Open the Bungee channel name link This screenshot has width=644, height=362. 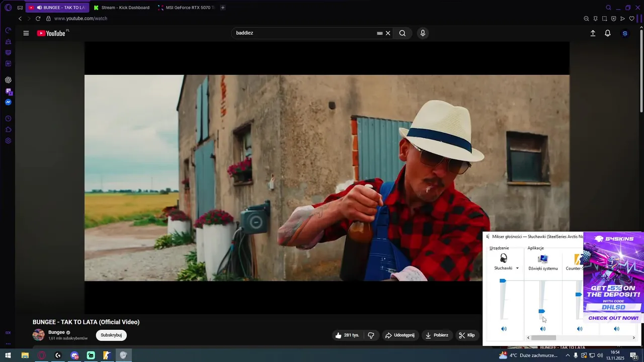coord(56,332)
